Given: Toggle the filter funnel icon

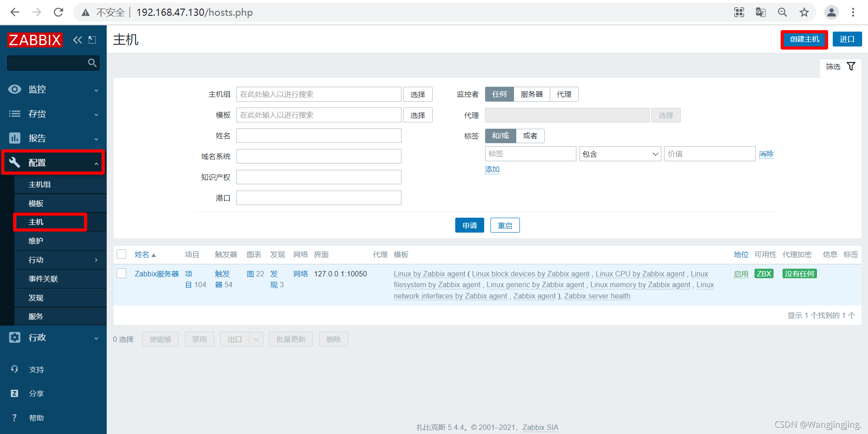Looking at the screenshot, I should (x=851, y=66).
